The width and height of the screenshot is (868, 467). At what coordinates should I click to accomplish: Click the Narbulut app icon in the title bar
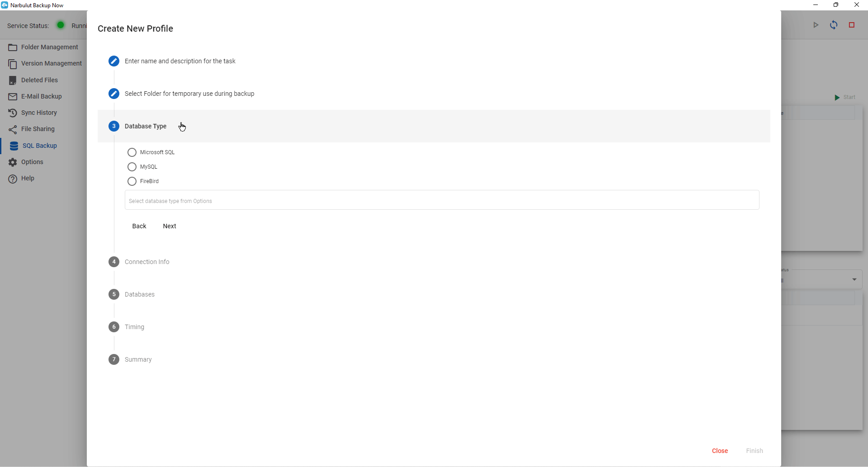pos(5,5)
